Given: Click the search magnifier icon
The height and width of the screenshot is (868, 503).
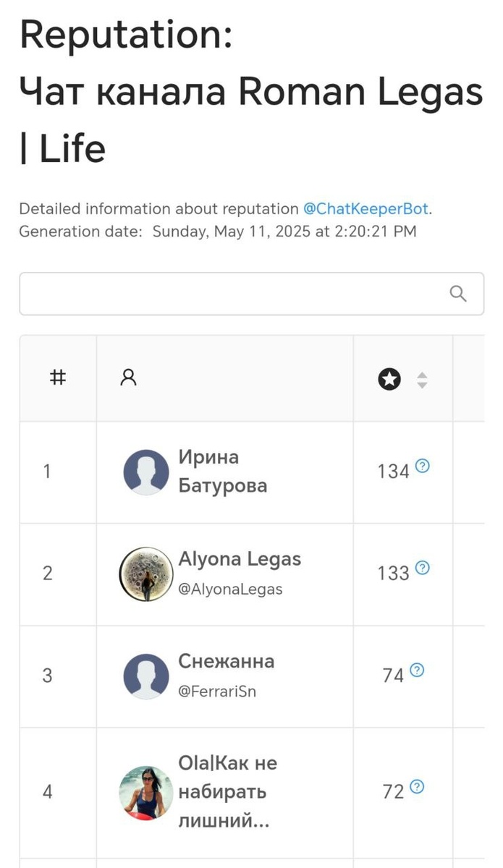Looking at the screenshot, I should point(458,294).
